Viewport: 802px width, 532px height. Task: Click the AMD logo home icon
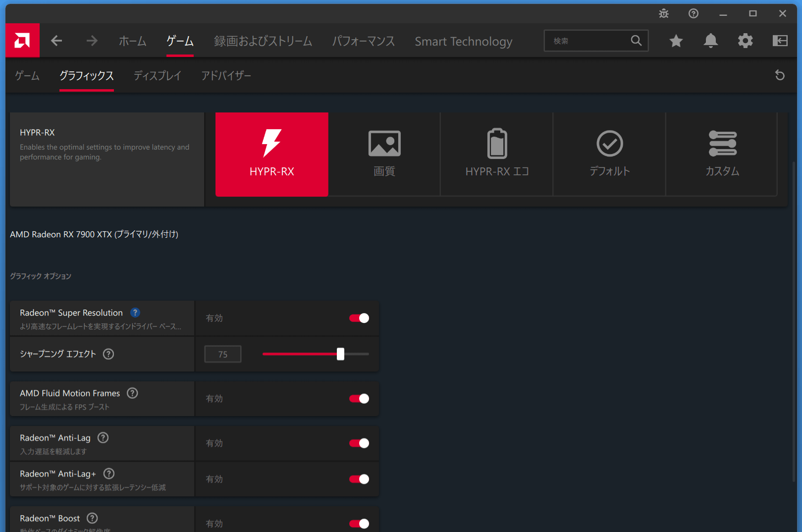coord(22,40)
